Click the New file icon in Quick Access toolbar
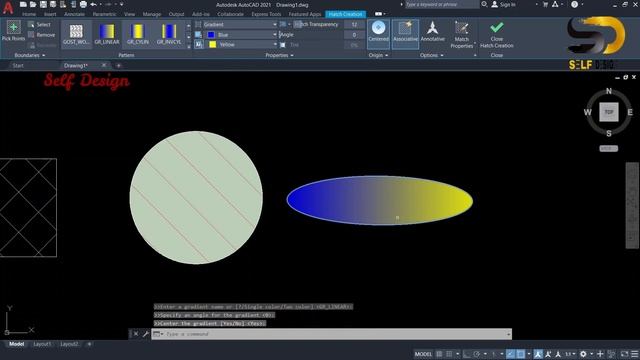Screen dimensions: 640x360 (x=23, y=4)
